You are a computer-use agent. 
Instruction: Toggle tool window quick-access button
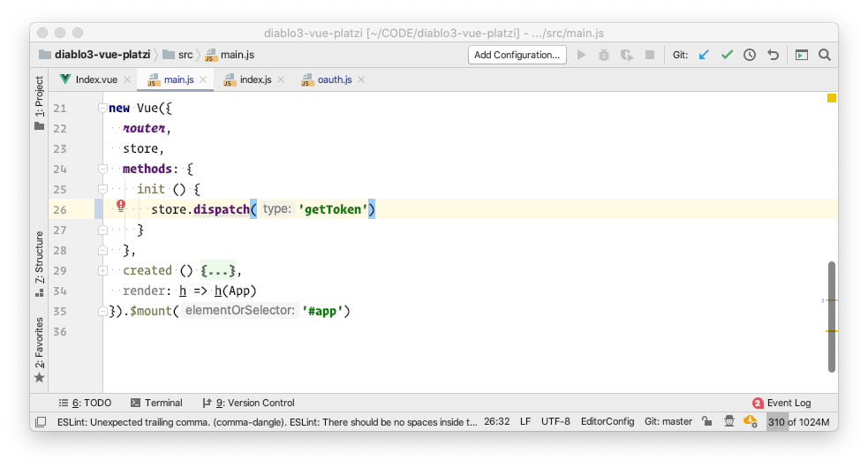click(x=41, y=422)
